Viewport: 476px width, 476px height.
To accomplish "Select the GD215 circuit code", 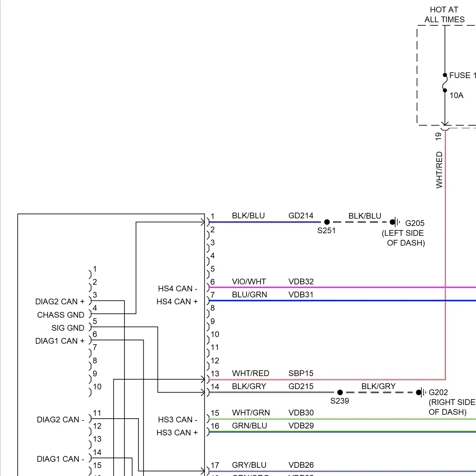I will pos(301,386).
